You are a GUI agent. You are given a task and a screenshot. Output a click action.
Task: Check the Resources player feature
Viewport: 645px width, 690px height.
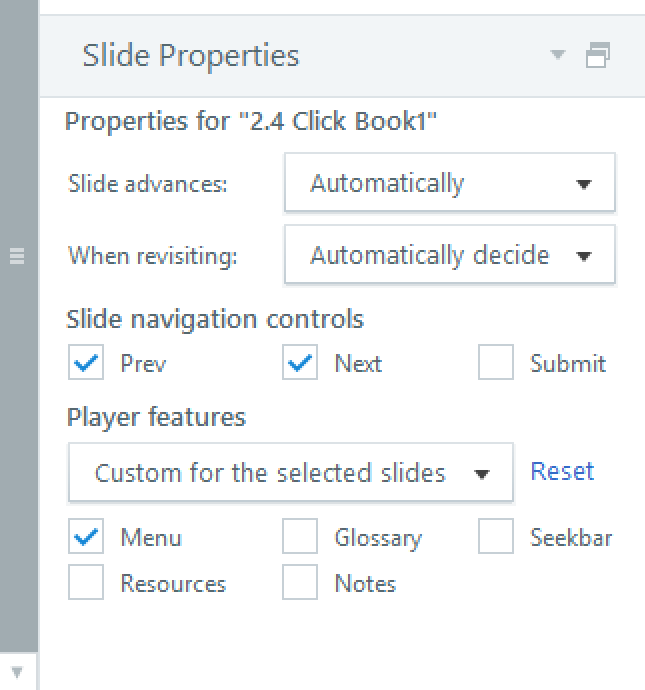[87, 583]
